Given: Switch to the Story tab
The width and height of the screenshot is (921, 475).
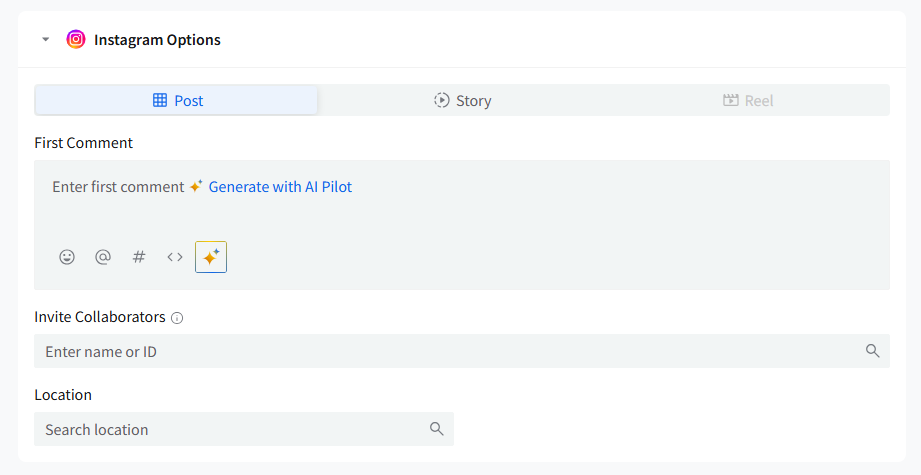Looking at the screenshot, I should pyautogui.click(x=462, y=100).
